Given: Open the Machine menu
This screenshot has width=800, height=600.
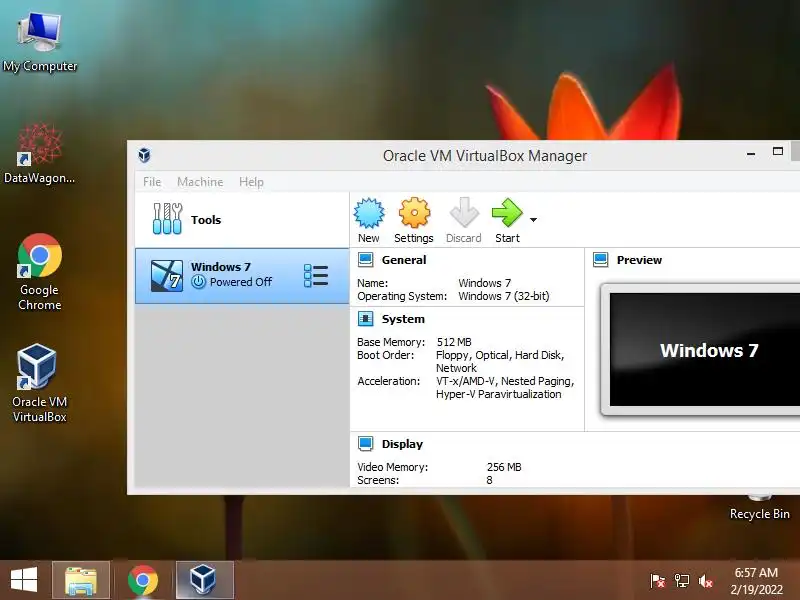Looking at the screenshot, I should coord(200,182).
